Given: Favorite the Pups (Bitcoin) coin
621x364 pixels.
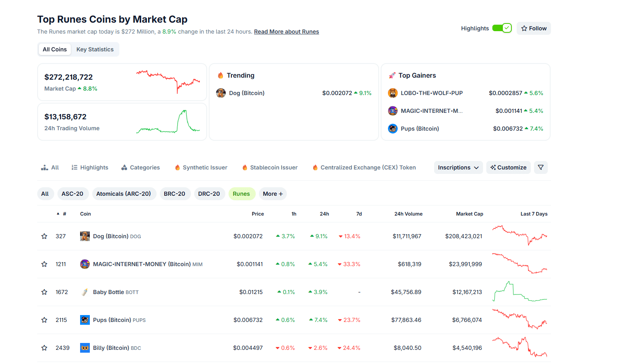Looking at the screenshot, I should pyautogui.click(x=44, y=320).
